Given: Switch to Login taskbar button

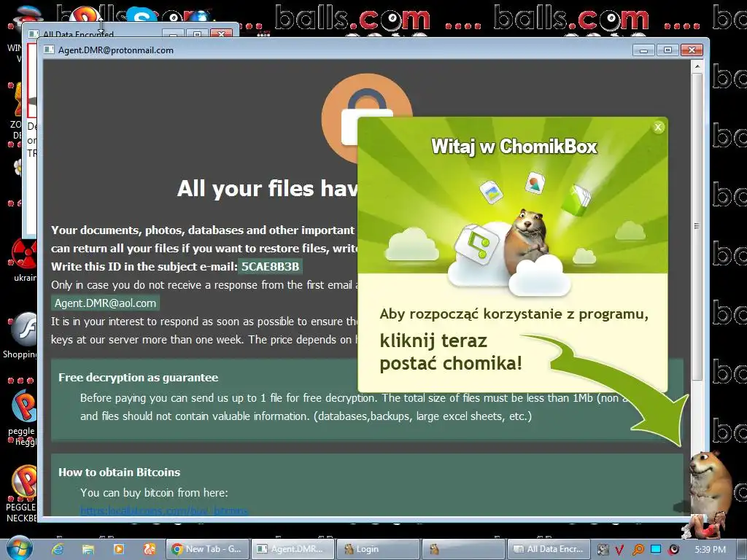Looking at the screenshot, I should (x=378, y=549).
